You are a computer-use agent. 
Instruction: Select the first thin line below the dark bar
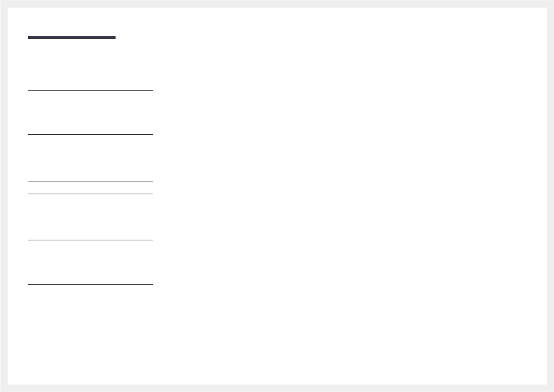90,91
